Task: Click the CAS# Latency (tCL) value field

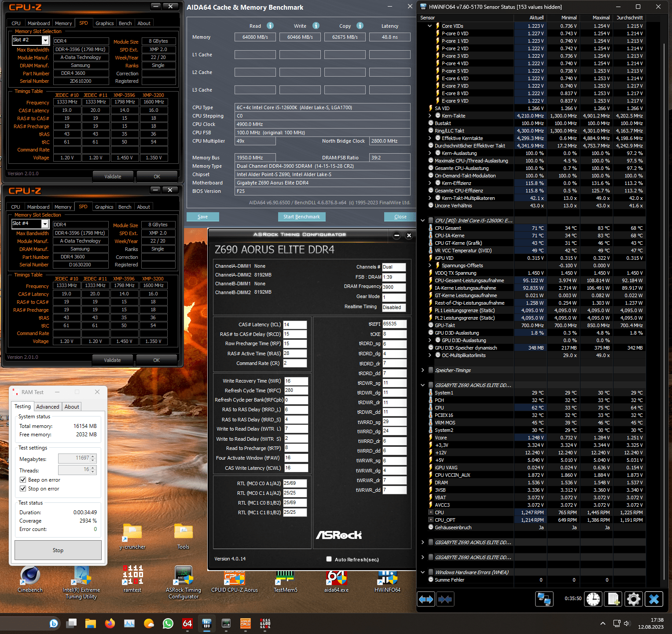Action: [x=295, y=324]
